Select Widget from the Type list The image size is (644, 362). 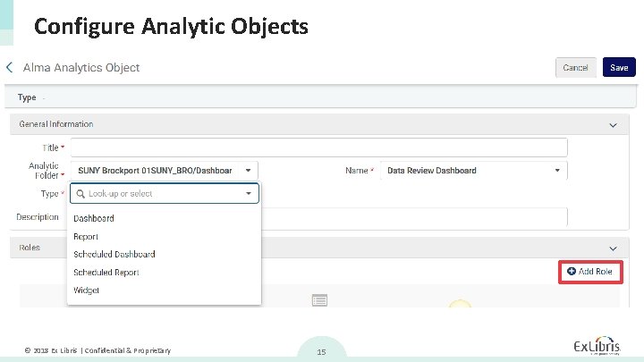[x=86, y=290]
